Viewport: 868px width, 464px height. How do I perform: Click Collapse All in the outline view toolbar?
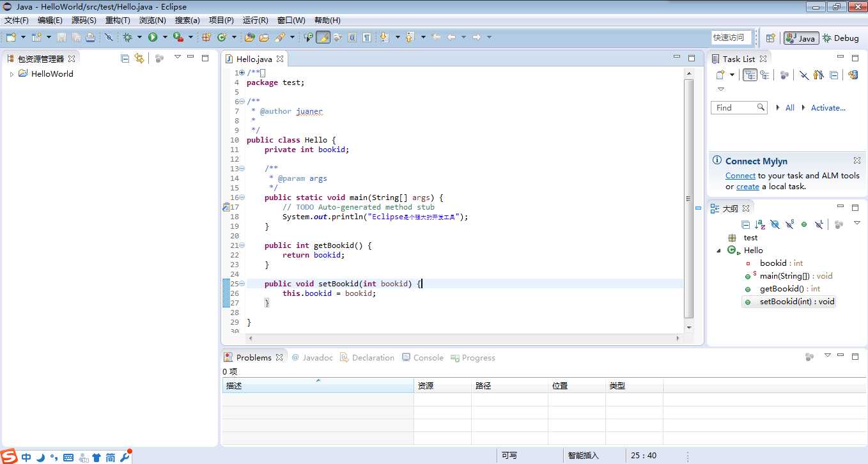745,224
